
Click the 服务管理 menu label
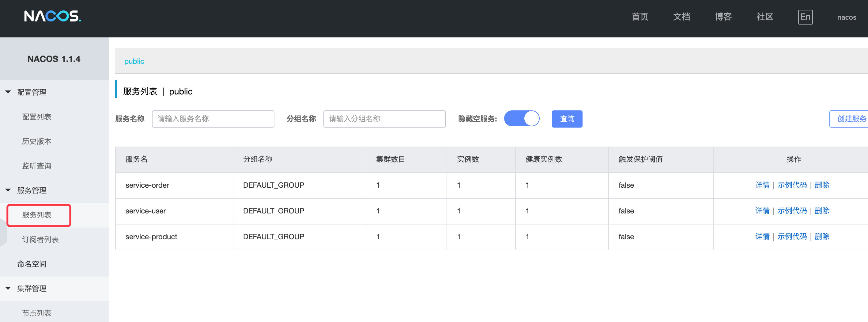[x=32, y=190]
